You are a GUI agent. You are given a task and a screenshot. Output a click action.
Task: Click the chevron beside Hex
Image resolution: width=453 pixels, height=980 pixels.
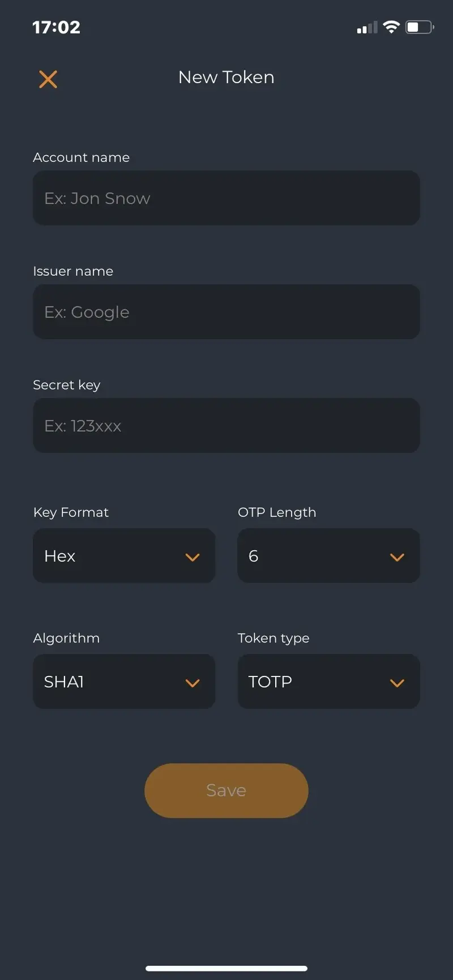tap(193, 557)
